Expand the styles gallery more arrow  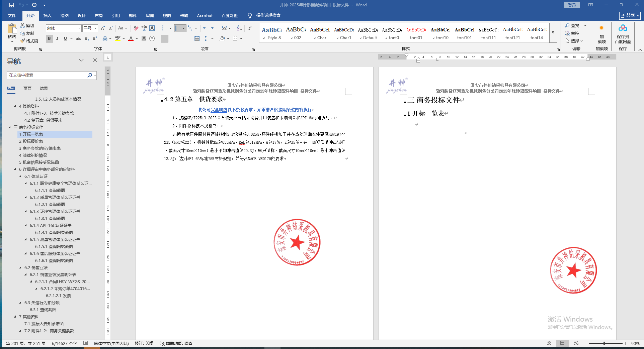(x=553, y=32)
